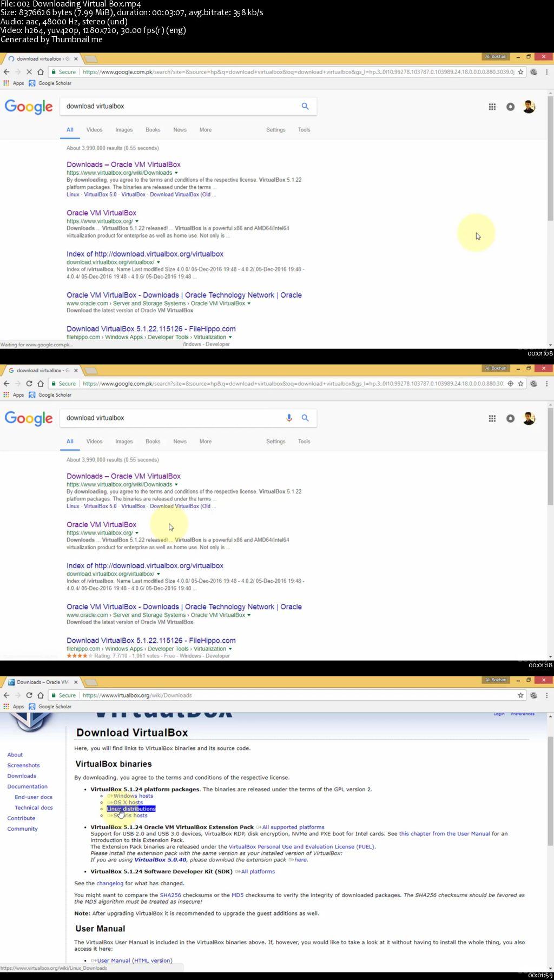Screen dimensions: 554x980
Task: Open account avatar in the 00:01:18 frame
Action: (x=529, y=418)
